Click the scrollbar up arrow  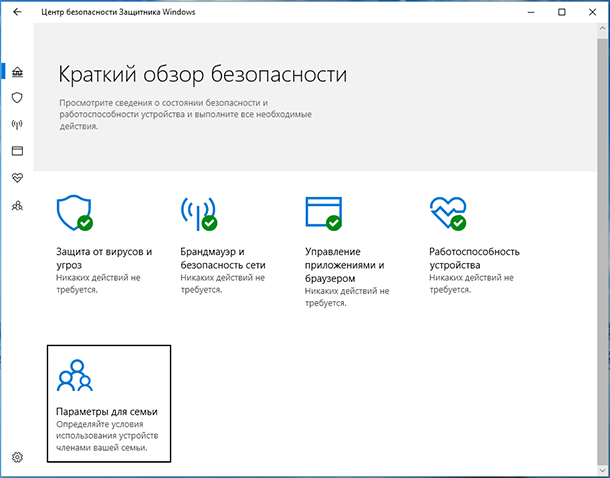[602, 30]
